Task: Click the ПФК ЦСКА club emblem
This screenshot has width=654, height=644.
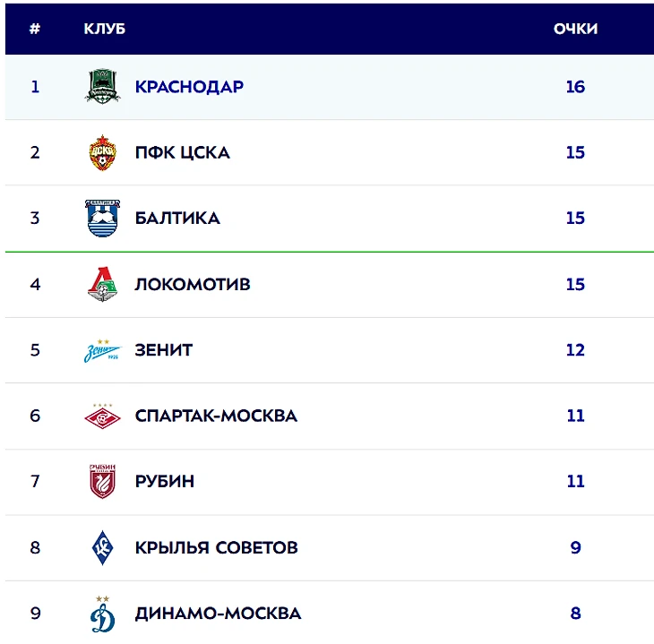Action: click(101, 152)
